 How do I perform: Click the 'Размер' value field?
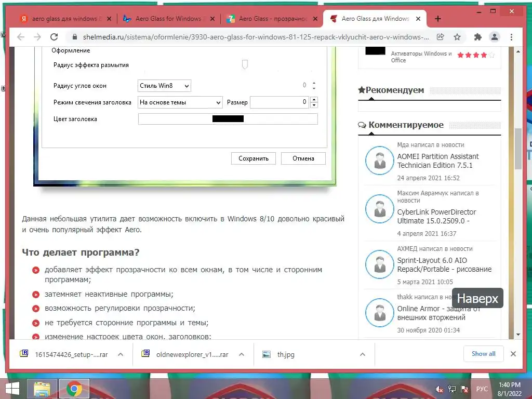(x=279, y=102)
